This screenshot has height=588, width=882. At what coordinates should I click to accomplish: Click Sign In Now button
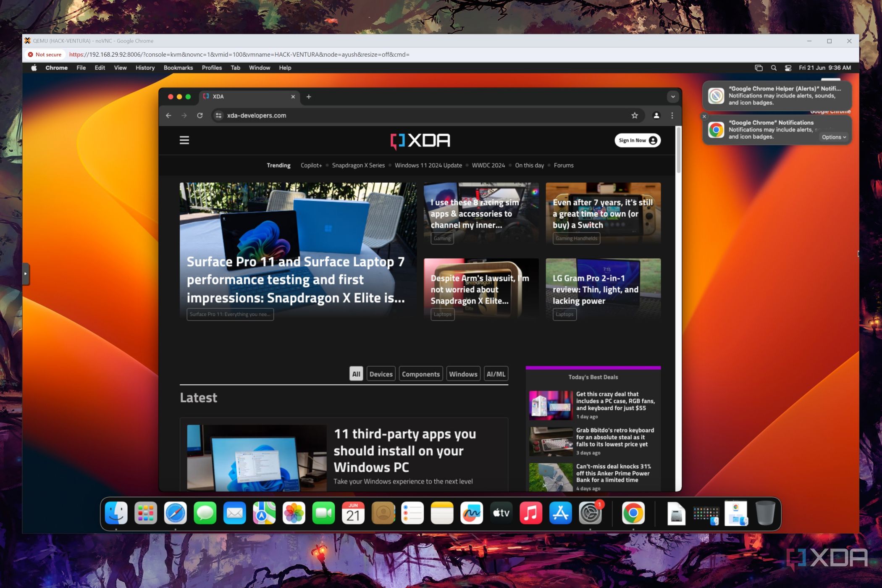pos(637,140)
